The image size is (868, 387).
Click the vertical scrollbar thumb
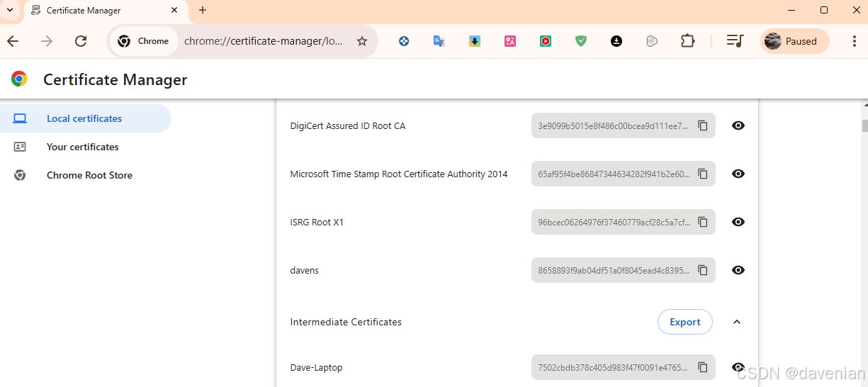tap(864, 125)
